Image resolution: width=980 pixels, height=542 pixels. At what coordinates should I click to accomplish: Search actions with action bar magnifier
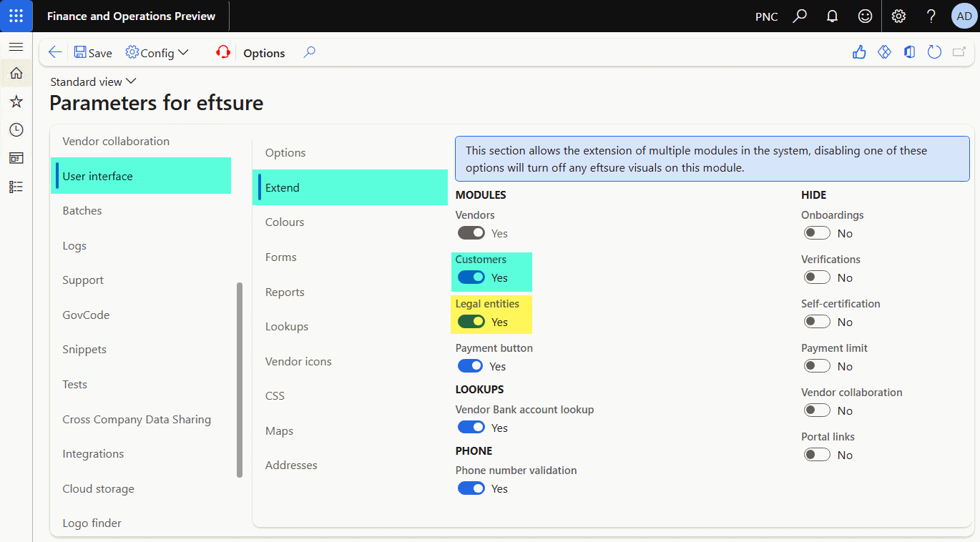coord(309,52)
